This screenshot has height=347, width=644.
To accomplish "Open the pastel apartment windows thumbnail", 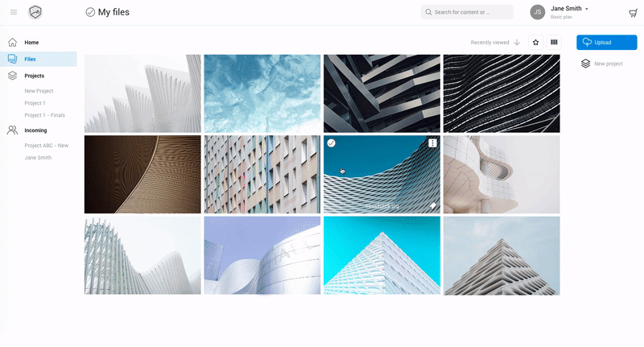I will 262,175.
